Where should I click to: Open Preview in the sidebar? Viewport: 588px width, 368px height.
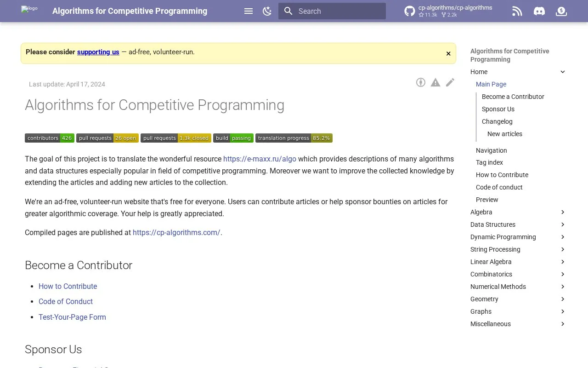[487, 200]
